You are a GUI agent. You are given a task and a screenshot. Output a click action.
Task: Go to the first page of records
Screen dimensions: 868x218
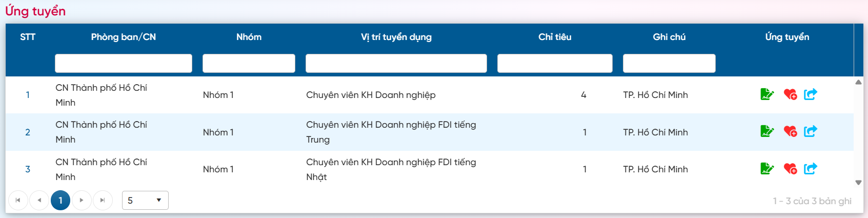click(18, 200)
